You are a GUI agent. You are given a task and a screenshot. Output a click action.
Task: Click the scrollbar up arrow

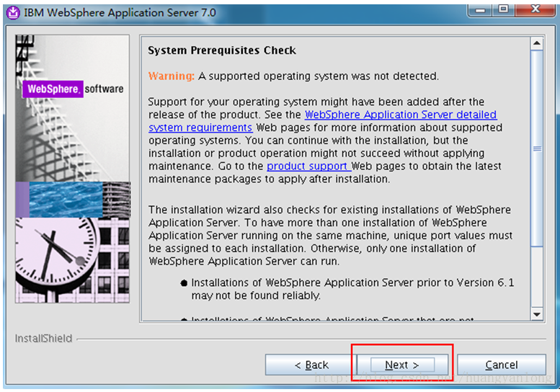[537, 43]
